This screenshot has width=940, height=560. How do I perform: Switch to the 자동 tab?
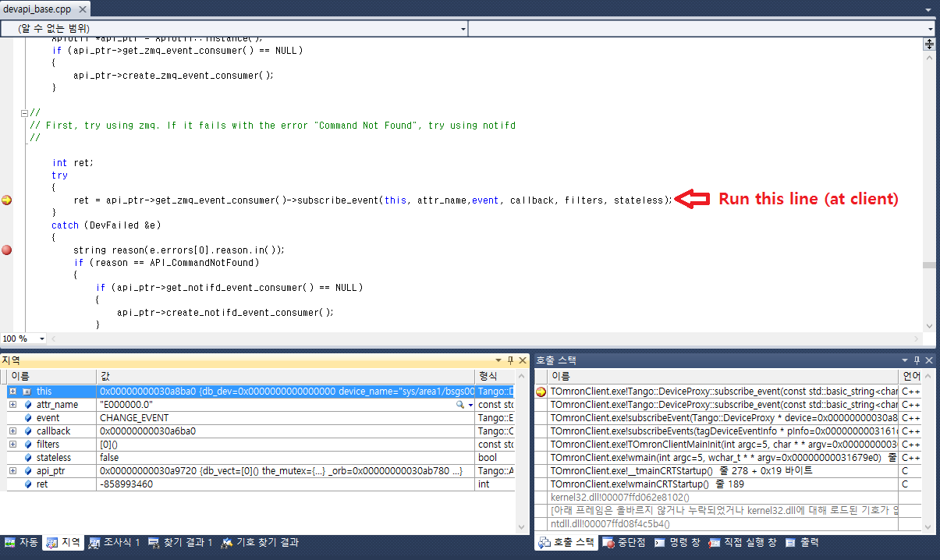coord(22,543)
